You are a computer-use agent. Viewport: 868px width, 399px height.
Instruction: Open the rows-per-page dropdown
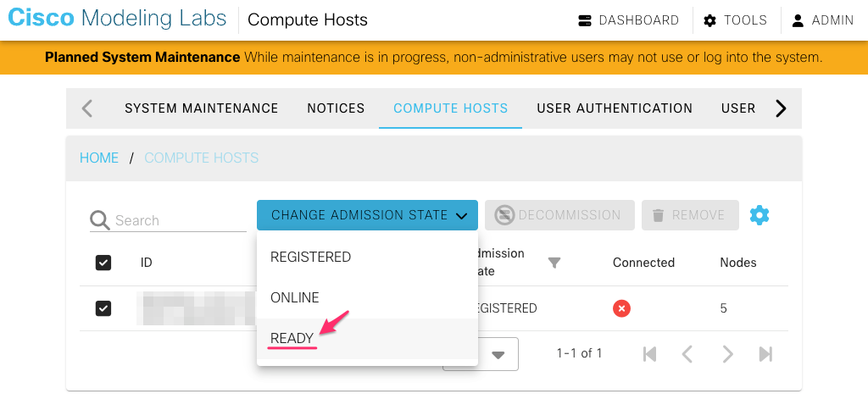498,354
